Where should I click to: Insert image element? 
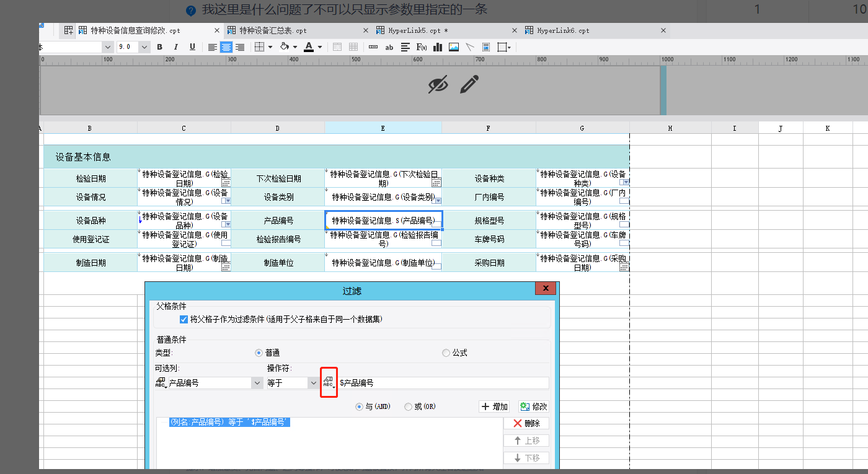tap(454, 47)
